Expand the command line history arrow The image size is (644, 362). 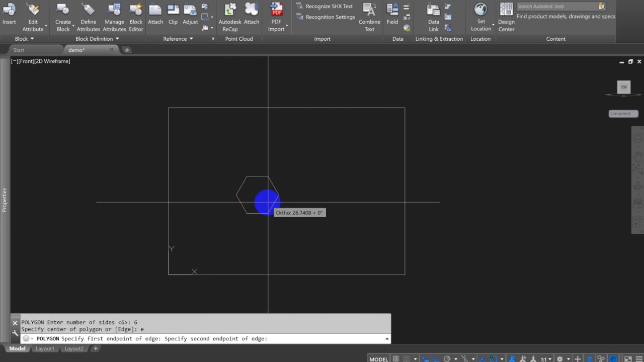tap(387, 339)
